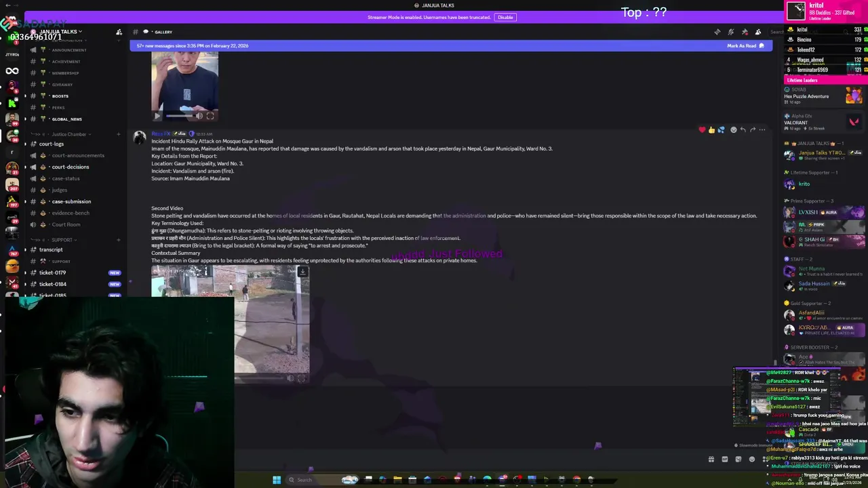868x488 pixels.
Task: Open message author's avatar profile
Action: click(140, 138)
